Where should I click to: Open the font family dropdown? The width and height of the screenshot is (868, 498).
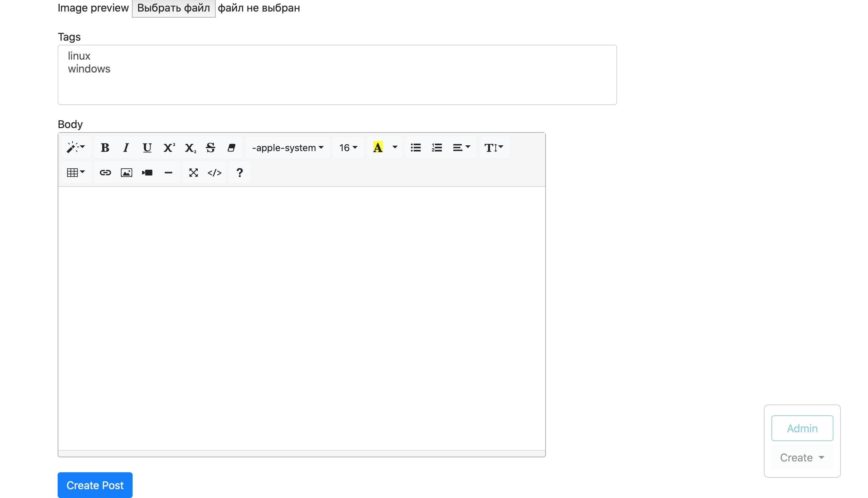click(287, 147)
